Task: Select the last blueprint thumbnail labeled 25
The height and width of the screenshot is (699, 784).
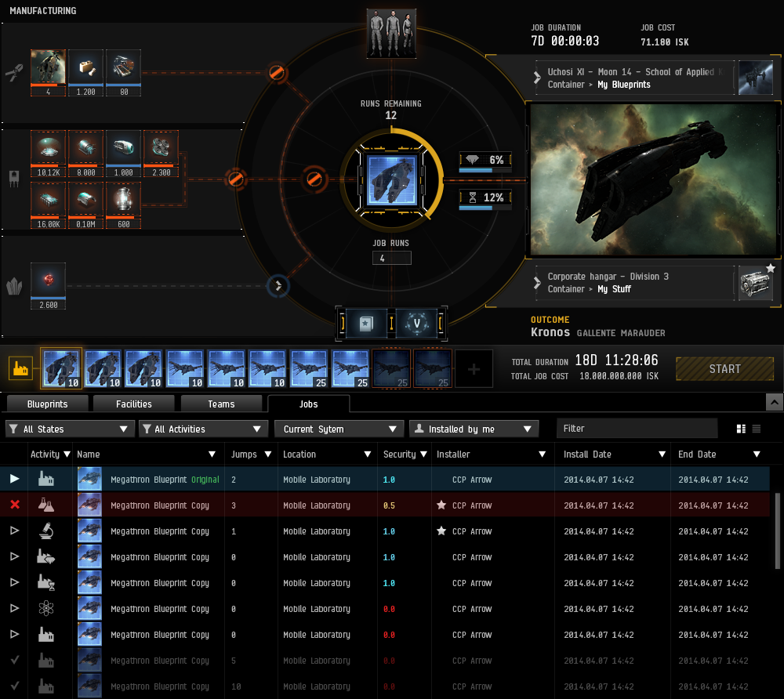Action: point(433,369)
